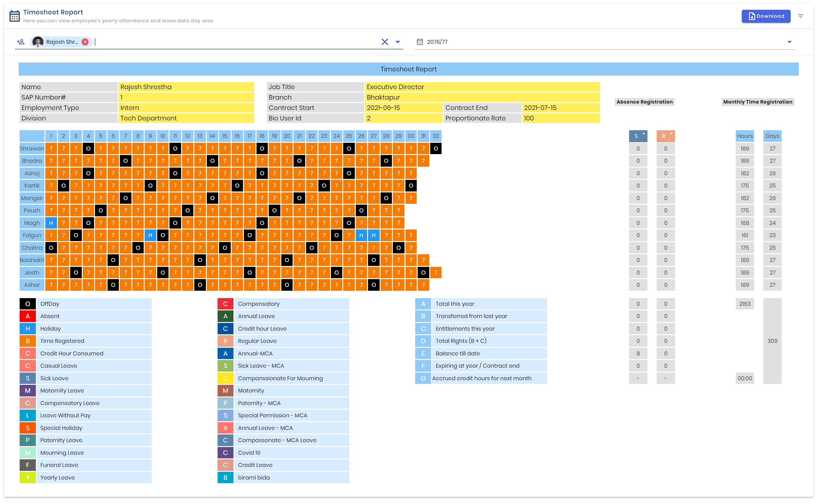The height and width of the screenshot is (504, 820).
Task: Toggle the chevron next to employee dropdown
Action: [398, 42]
